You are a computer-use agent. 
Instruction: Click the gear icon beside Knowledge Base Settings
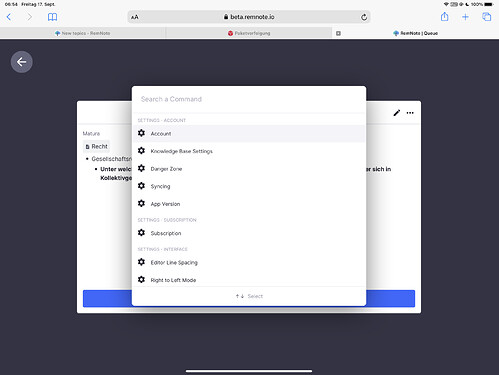(141, 151)
